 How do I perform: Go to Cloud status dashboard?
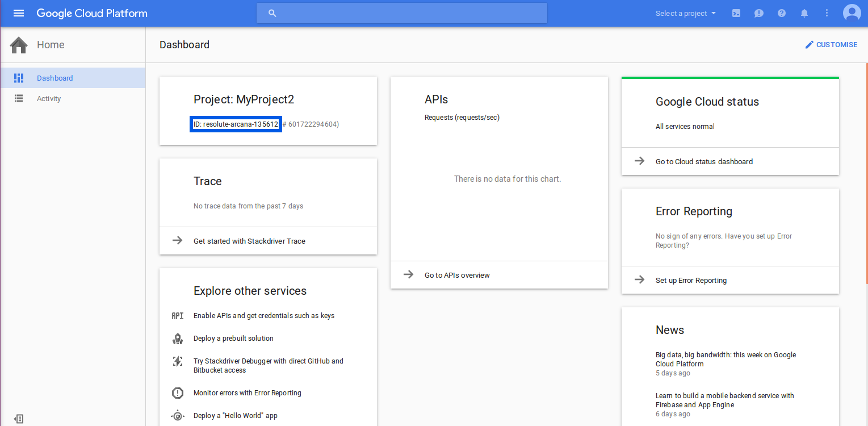(x=704, y=161)
